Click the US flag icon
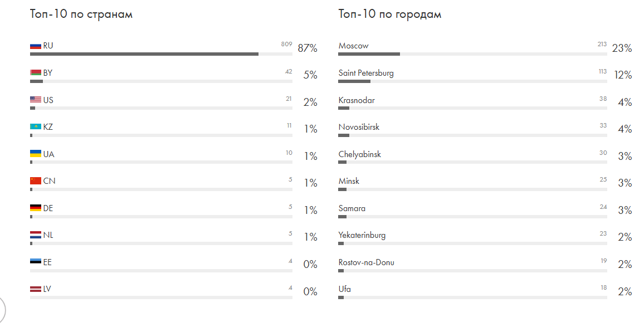This screenshot has width=644, height=327. pyautogui.click(x=36, y=100)
